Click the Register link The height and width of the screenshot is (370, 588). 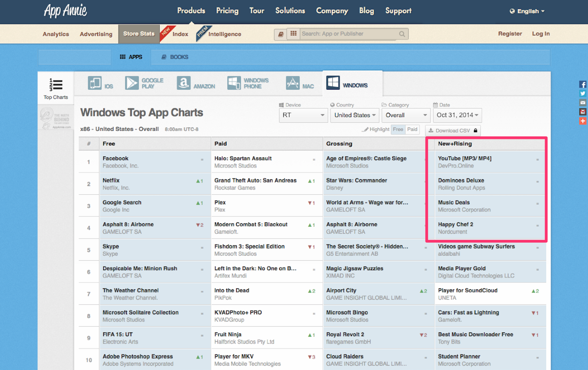(510, 34)
